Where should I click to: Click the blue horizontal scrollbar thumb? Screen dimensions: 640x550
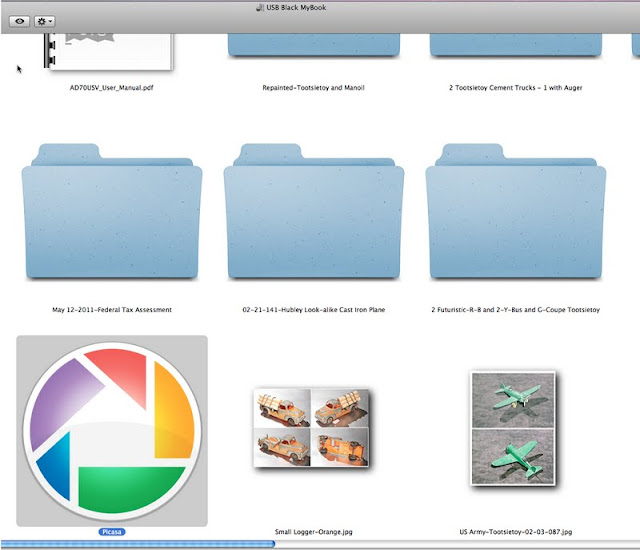(138, 544)
